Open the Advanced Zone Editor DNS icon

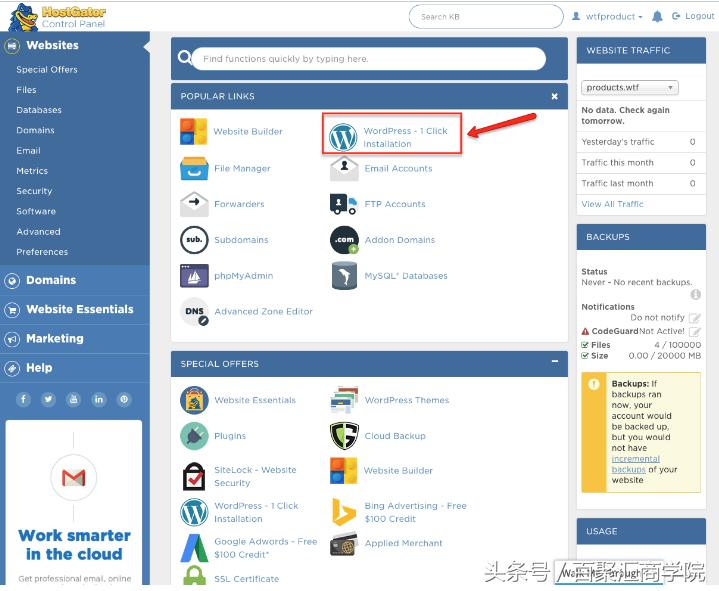click(193, 311)
